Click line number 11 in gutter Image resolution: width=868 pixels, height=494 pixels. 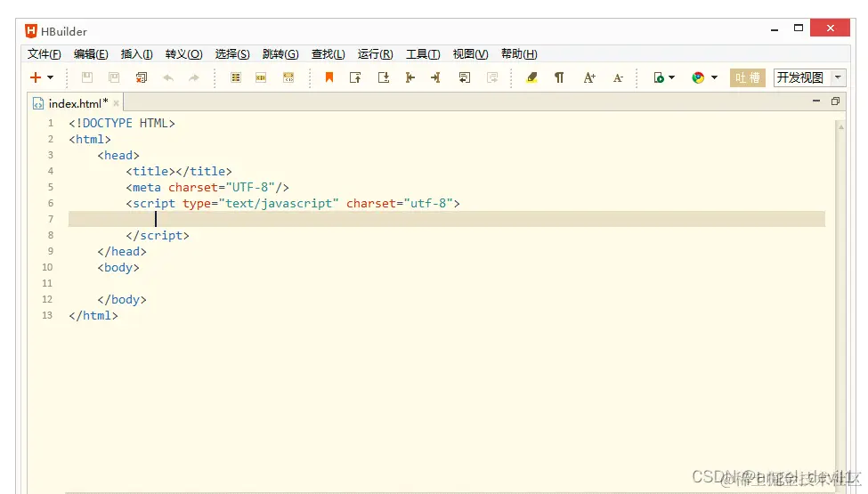(x=47, y=283)
